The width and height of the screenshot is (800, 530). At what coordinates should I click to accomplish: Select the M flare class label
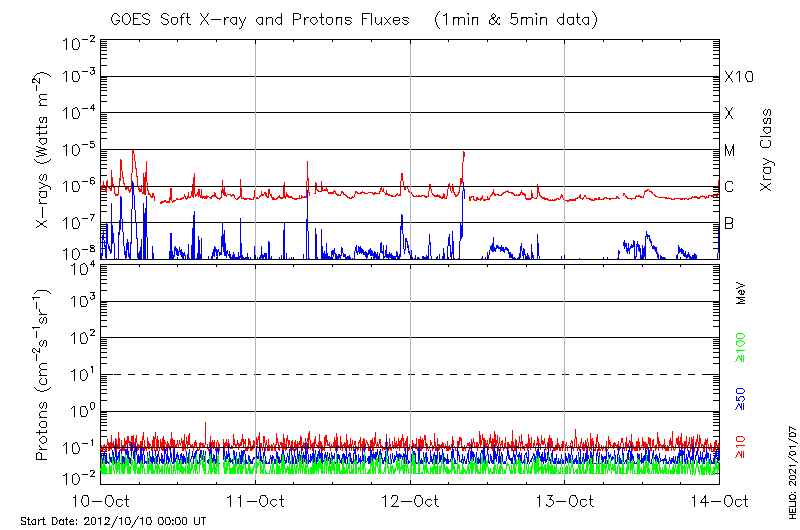730,151
